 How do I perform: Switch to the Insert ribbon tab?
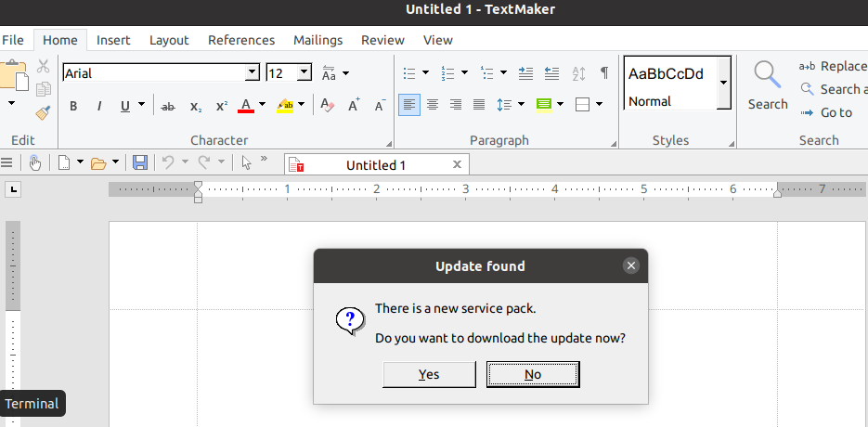pos(113,40)
